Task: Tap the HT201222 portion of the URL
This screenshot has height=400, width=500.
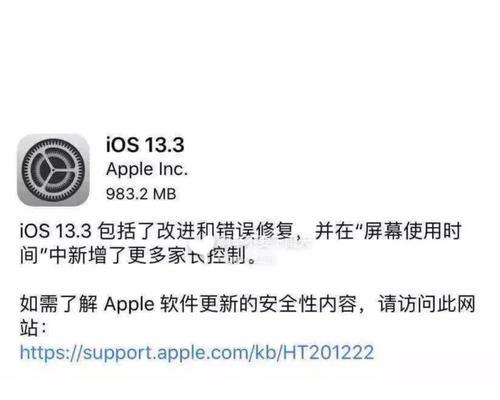Action: [x=328, y=352]
